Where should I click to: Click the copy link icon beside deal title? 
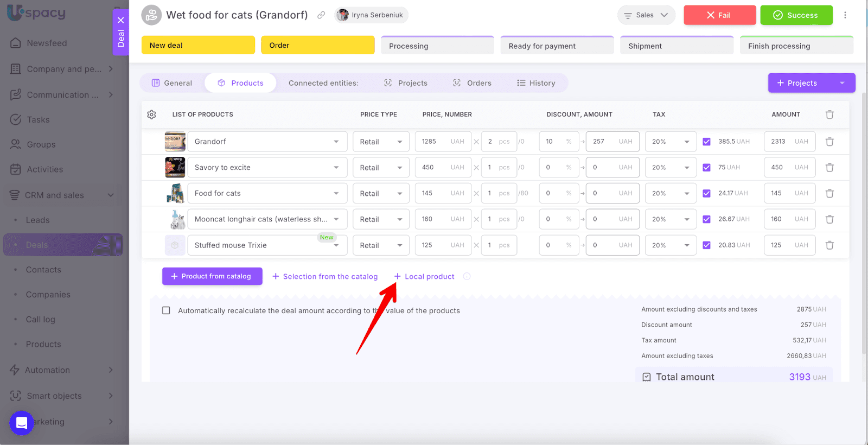(321, 15)
